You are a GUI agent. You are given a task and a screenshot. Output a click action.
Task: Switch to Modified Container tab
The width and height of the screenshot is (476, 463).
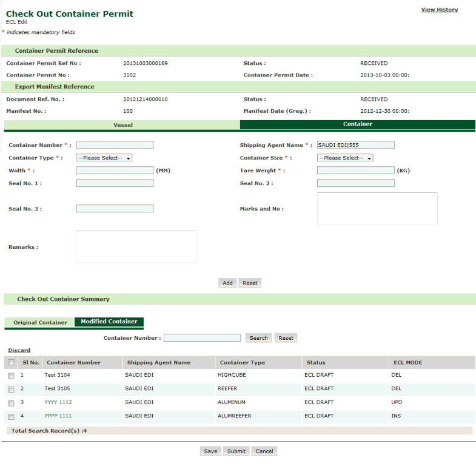click(109, 322)
